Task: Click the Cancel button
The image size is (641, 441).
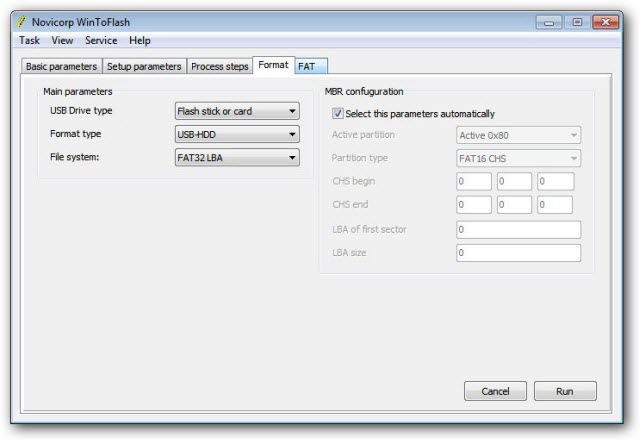Action: (x=495, y=391)
